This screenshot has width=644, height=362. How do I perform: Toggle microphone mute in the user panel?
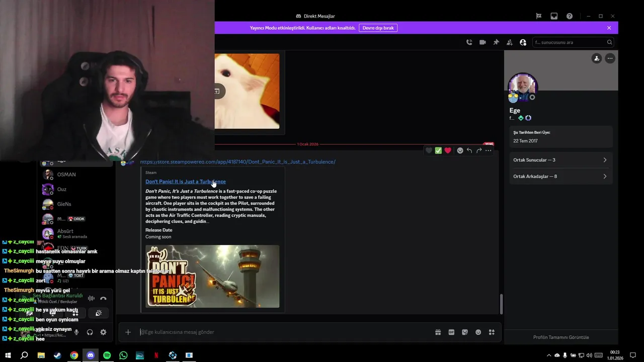(76, 332)
